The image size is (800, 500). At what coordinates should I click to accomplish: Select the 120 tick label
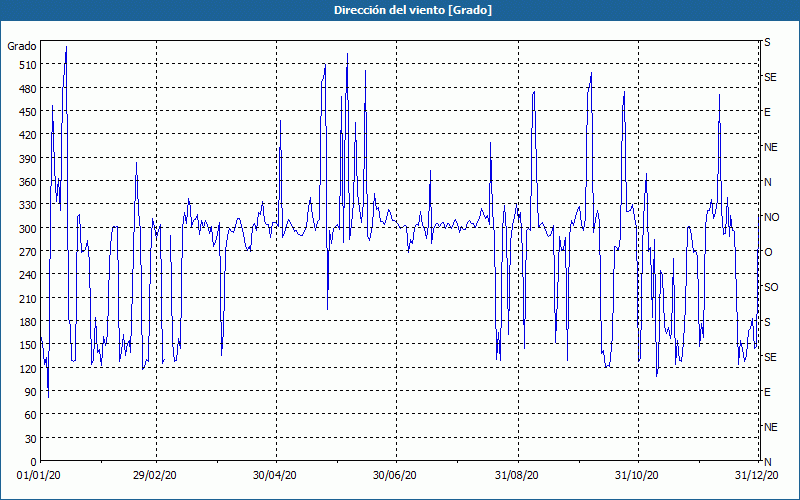coord(28,368)
